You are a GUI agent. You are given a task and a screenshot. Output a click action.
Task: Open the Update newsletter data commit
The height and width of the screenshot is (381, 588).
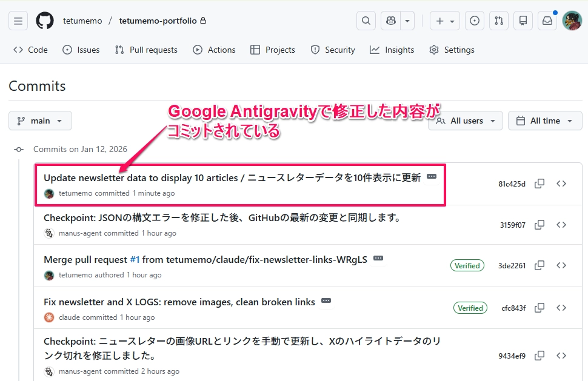232,177
